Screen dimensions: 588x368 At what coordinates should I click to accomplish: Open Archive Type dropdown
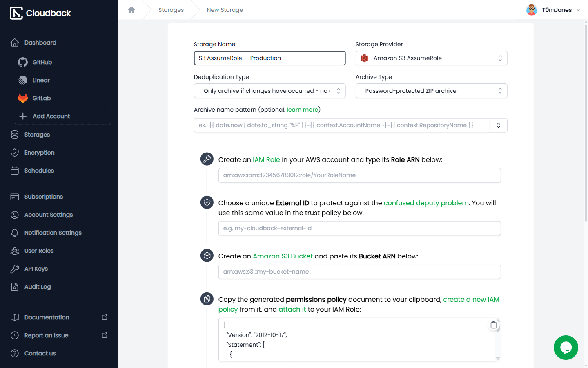pos(431,91)
